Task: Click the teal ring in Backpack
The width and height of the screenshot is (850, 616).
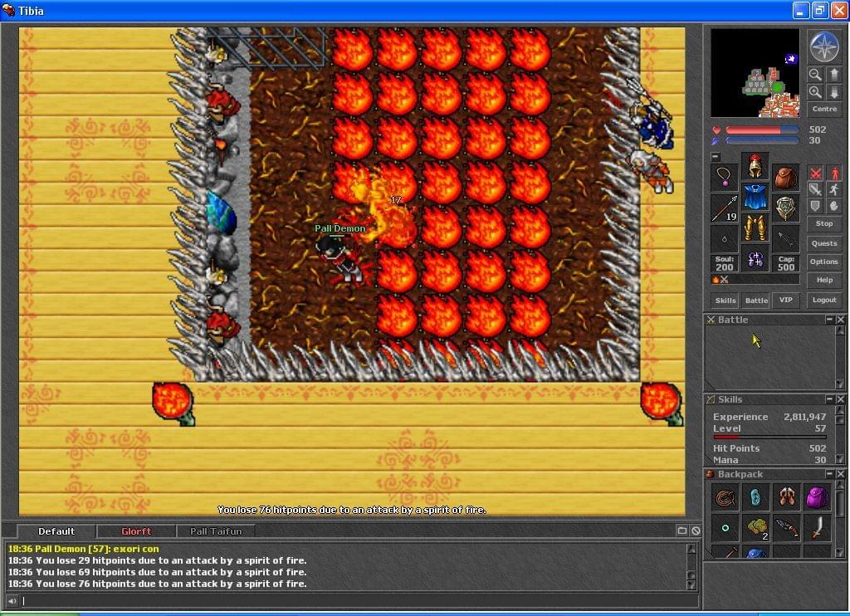Action: point(725,528)
